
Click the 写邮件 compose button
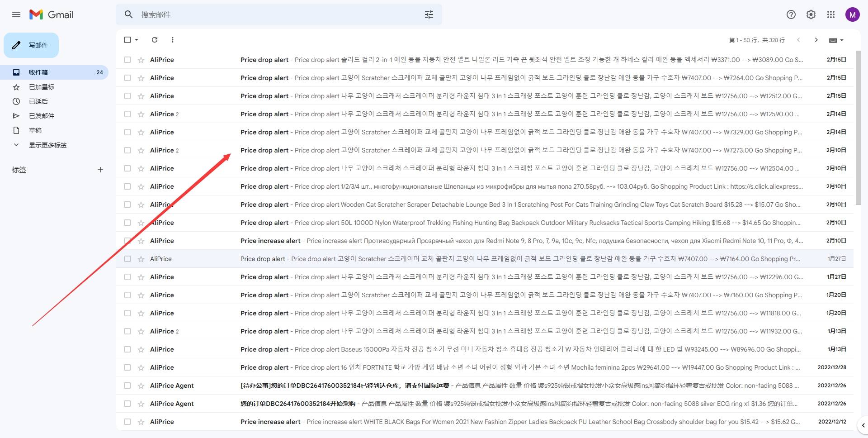(31, 45)
